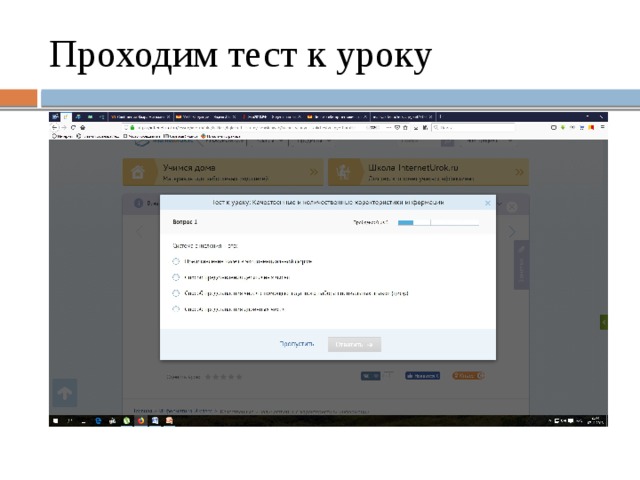640x480 pixels.
Task: Click the Пропустить link
Action: coord(297,344)
